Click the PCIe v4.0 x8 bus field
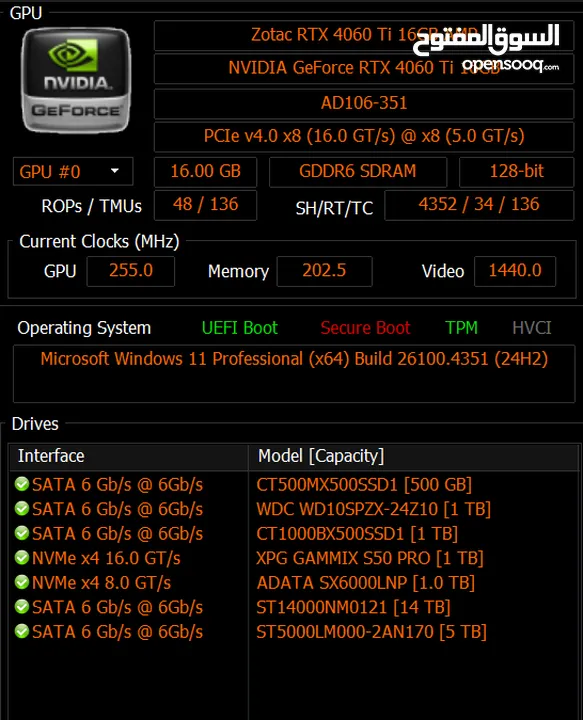This screenshot has height=720, width=583. pyautogui.click(x=364, y=136)
